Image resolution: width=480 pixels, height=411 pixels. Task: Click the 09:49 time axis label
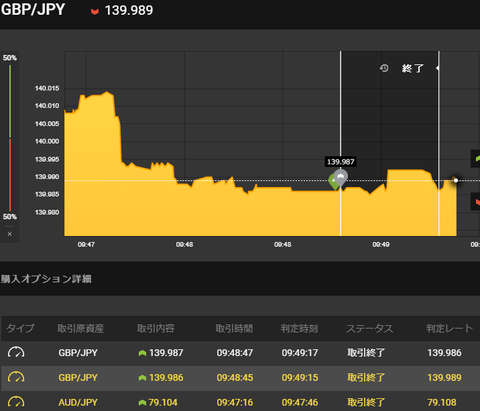coord(381,245)
